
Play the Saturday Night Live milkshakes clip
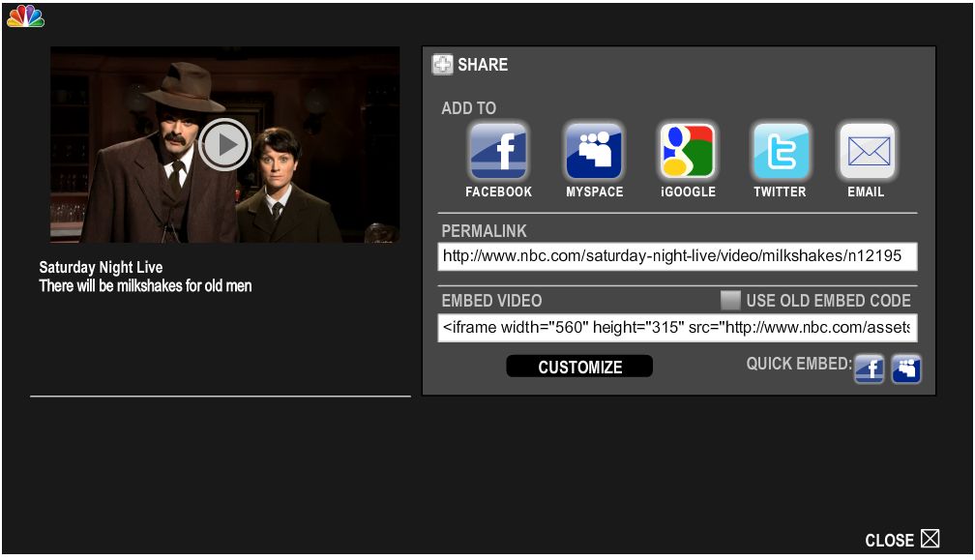(225, 143)
